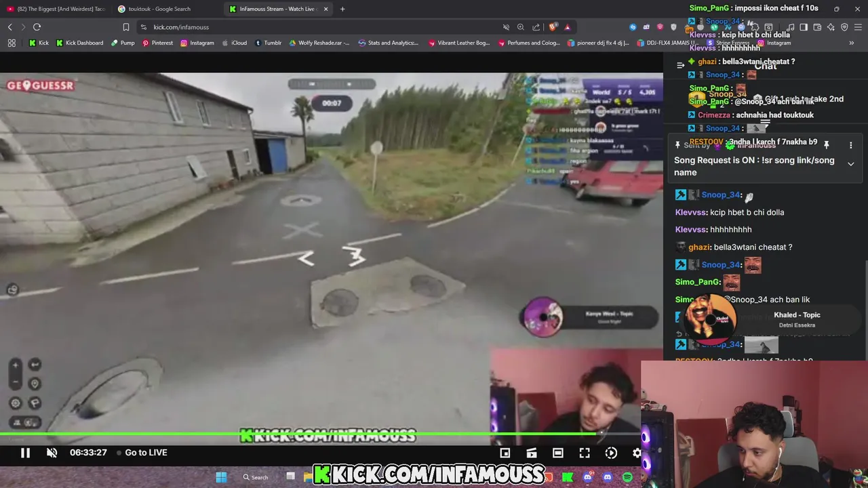Open Perfumes and Cologne bookmark
The image size is (868, 488).
point(529,43)
